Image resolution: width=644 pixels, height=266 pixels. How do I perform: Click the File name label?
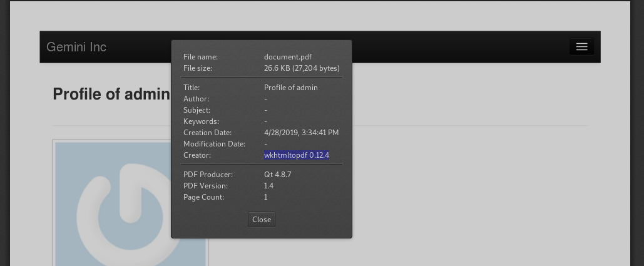click(x=200, y=57)
